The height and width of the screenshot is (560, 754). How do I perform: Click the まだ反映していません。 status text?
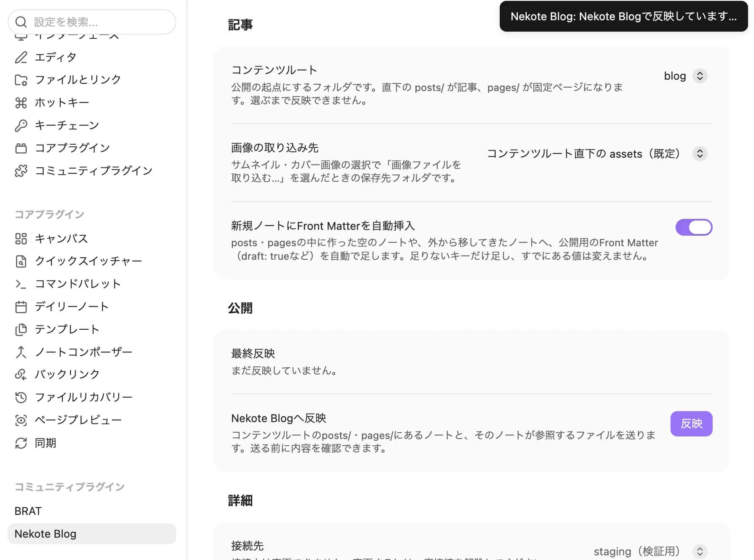pyautogui.click(x=285, y=371)
